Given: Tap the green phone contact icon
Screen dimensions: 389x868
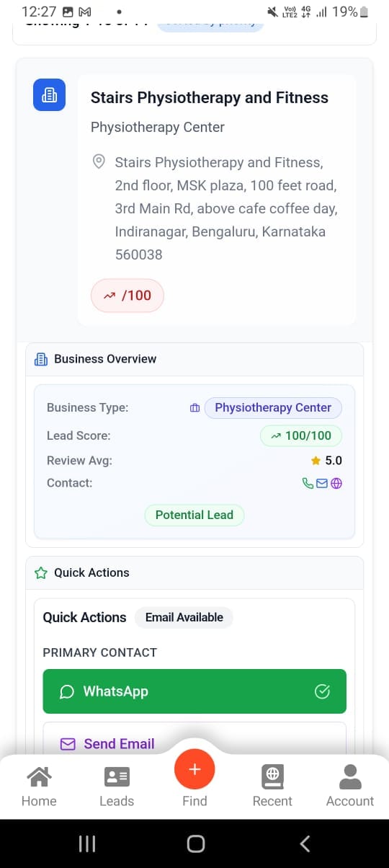Looking at the screenshot, I should pyautogui.click(x=308, y=483).
